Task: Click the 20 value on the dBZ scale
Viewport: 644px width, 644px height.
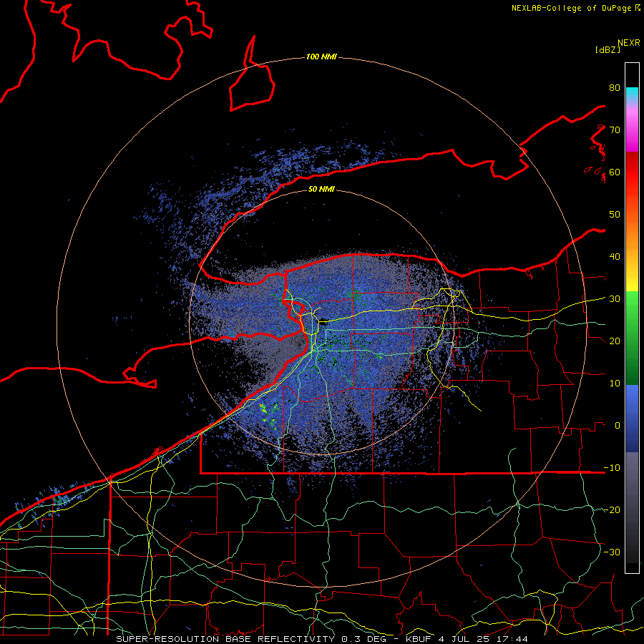Action: point(615,341)
